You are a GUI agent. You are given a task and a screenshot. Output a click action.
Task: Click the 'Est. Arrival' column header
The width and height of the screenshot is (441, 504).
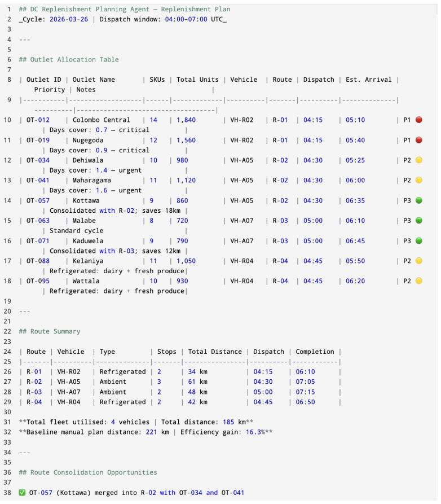[368, 80]
